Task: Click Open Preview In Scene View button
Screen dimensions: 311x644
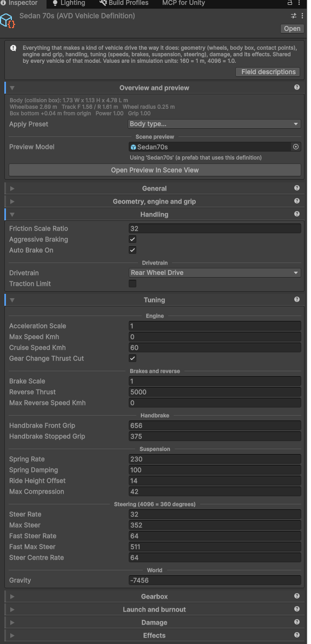Action: [x=155, y=170]
